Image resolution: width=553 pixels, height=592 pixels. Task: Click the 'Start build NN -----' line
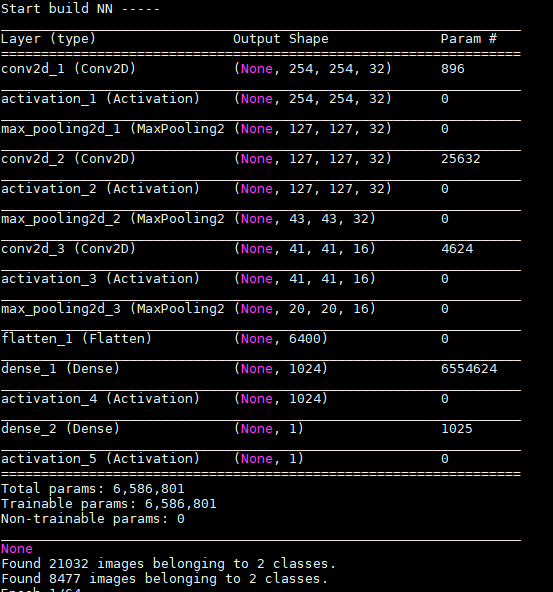point(80,9)
